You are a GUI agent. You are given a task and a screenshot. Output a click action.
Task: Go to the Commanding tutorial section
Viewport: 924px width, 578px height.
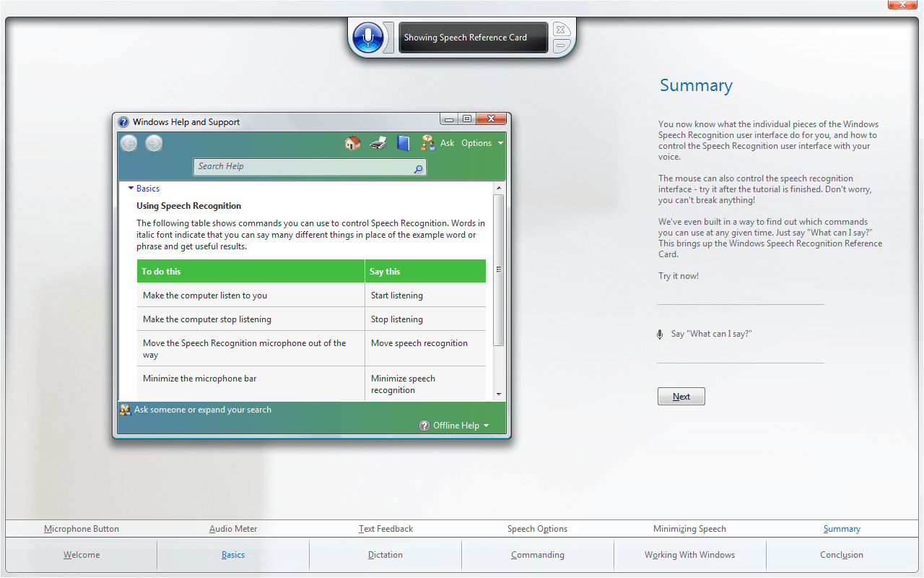tap(538, 555)
